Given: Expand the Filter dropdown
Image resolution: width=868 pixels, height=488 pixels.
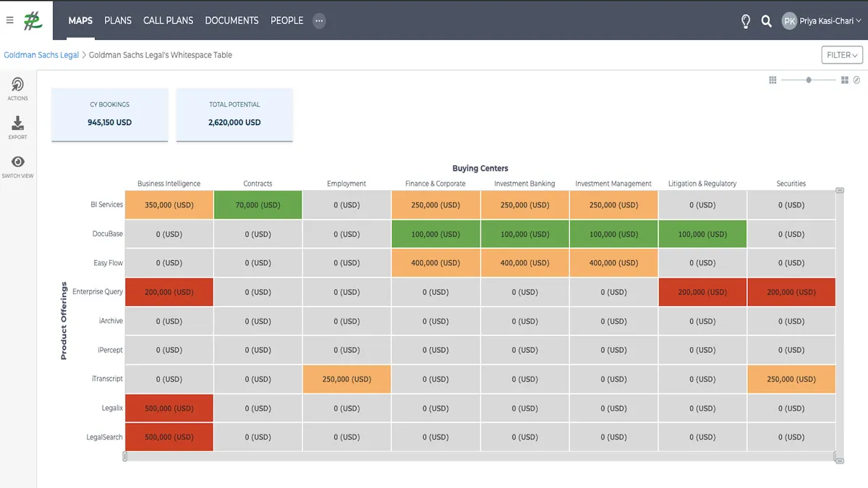Looking at the screenshot, I should [842, 55].
